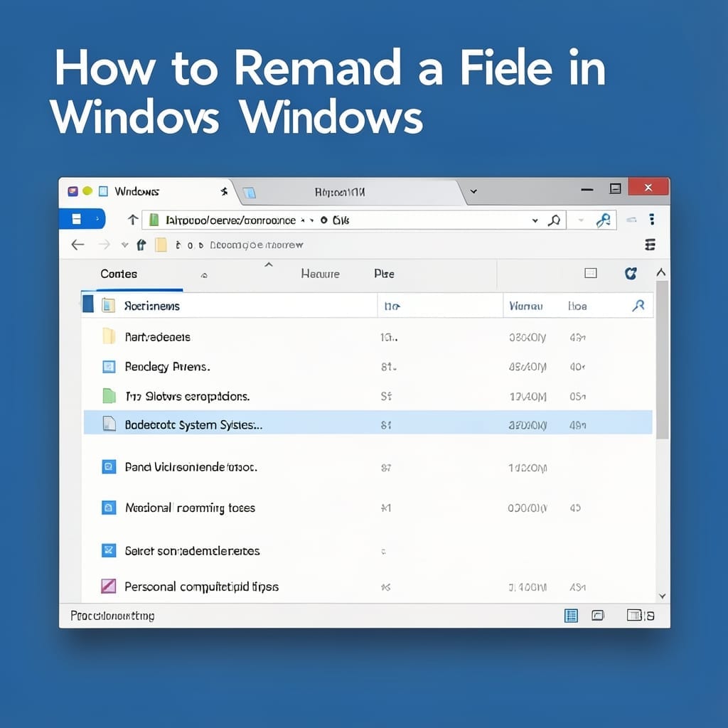The width and height of the screenshot is (728, 728).
Task: Open the small dropdown right of search icon
Action: (x=581, y=220)
